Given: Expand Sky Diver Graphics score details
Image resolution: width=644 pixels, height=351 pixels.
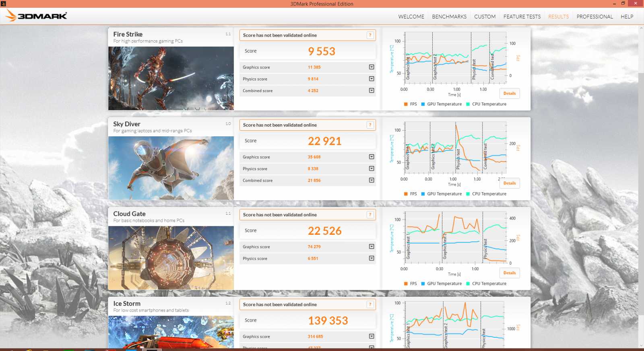Looking at the screenshot, I should pyautogui.click(x=372, y=157).
